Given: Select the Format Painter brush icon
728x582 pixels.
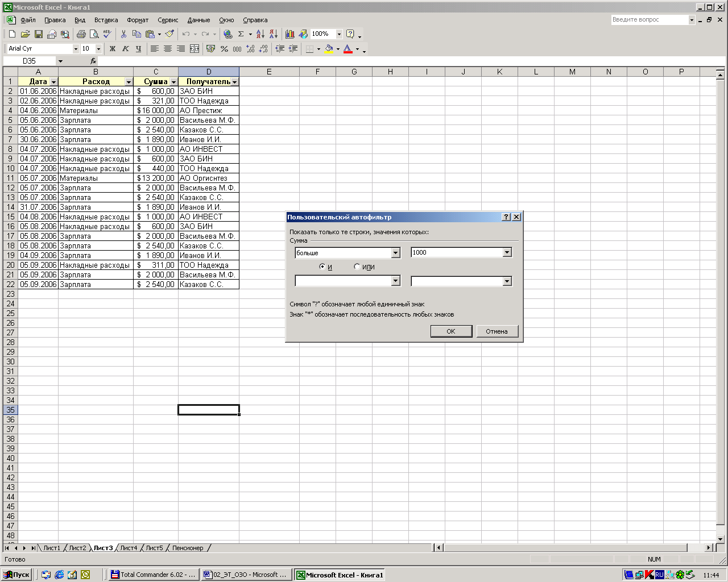Looking at the screenshot, I should click(x=169, y=34).
